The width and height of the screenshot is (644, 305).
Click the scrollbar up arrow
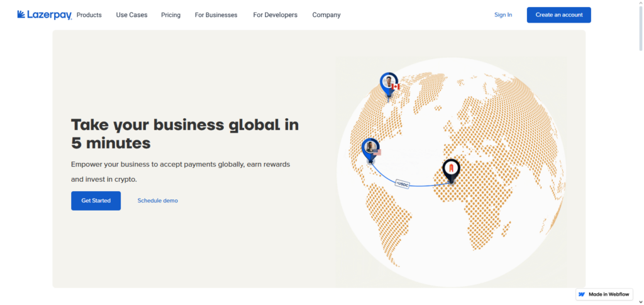tap(640, 4)
